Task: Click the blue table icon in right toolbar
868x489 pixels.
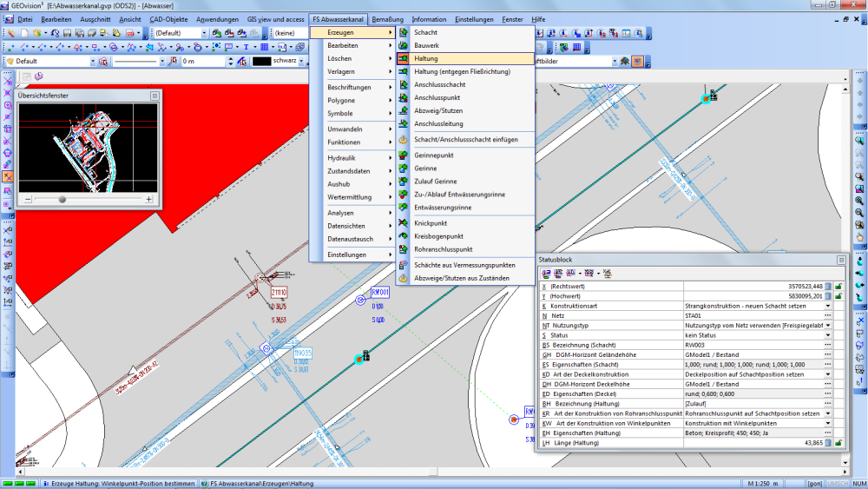Action: tap(576, 48)
